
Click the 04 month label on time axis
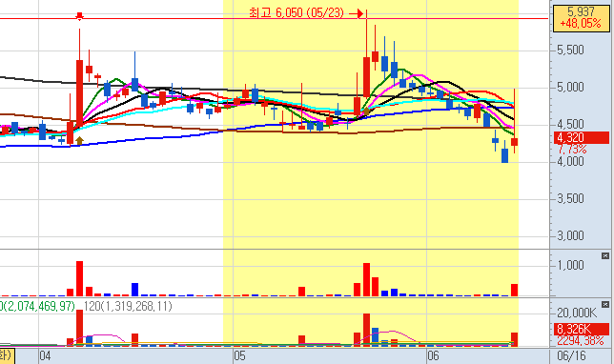(45, 356)
